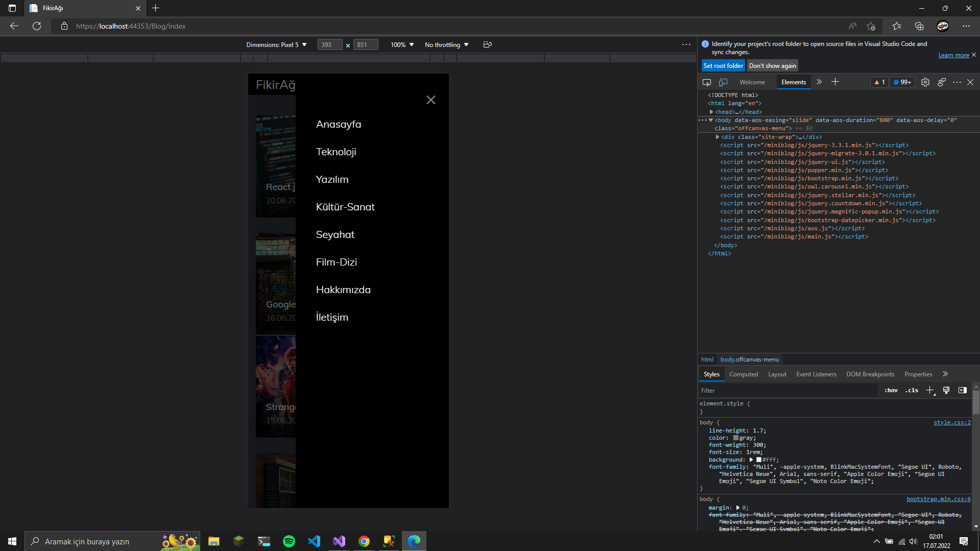Open the 100% zoom dropdown
This screenshot has height=551, width=980.
tap(402, 45)
